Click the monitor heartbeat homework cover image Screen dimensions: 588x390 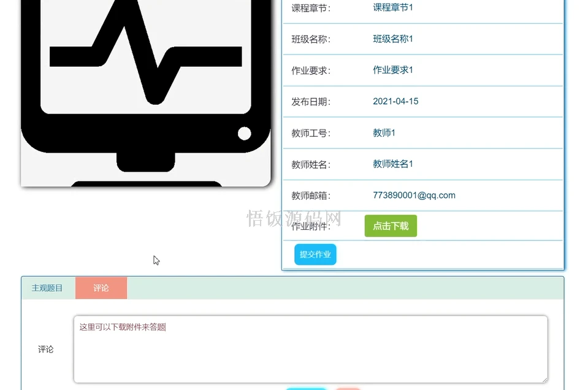click(145, 92)
